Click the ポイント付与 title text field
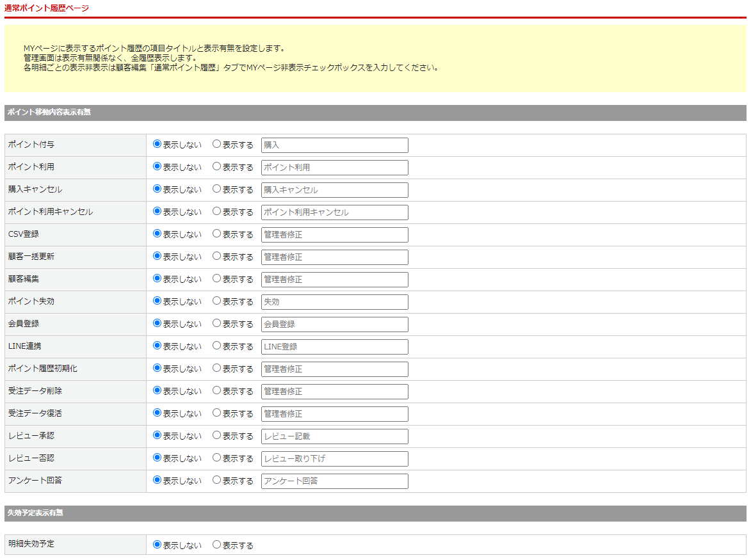The image size is (751, 560). tap(334, 145)
